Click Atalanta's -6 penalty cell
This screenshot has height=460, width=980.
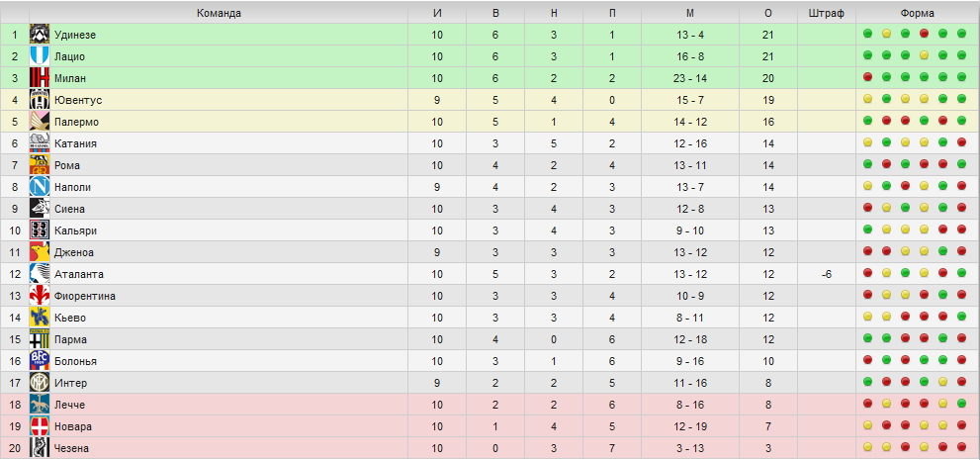click(827, 274)
